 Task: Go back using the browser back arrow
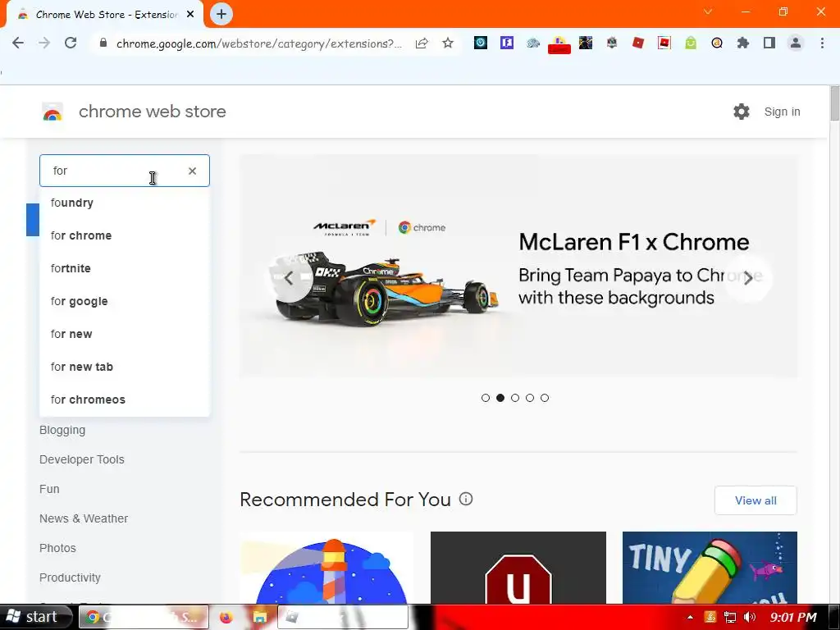point(18,43)
